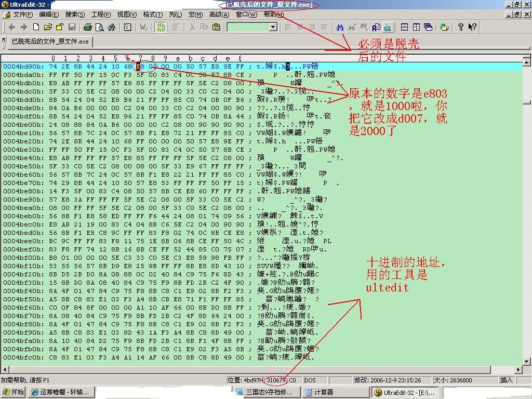This screenshot has width=532, height=399.
Task: Click the Align Left toolbar icon
Action: 288,27
